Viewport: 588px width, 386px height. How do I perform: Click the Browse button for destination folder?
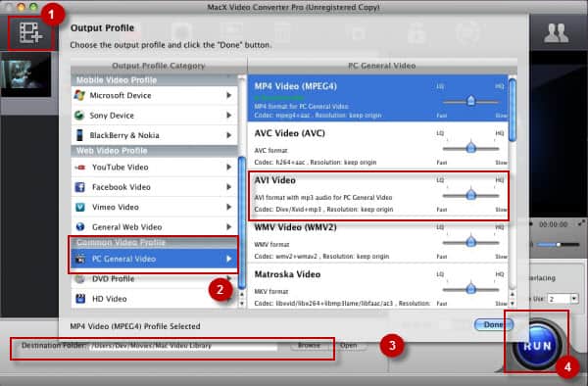pos(309,346)
